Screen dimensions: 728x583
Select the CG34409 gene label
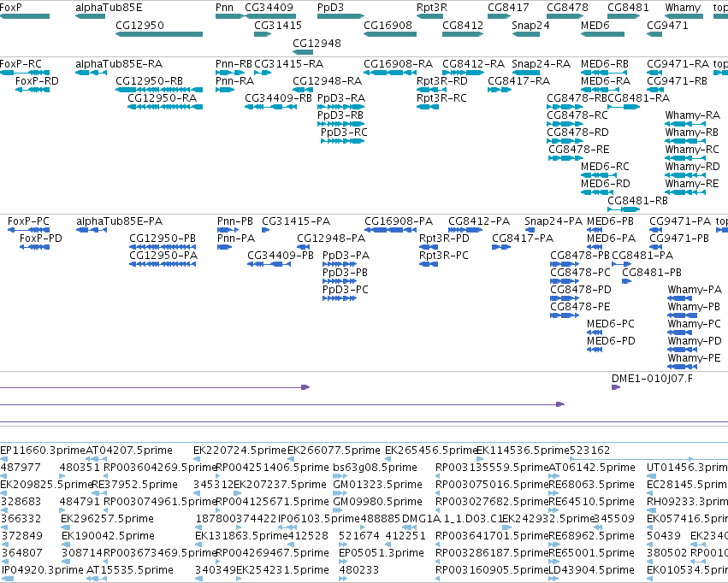click(269, 8)
